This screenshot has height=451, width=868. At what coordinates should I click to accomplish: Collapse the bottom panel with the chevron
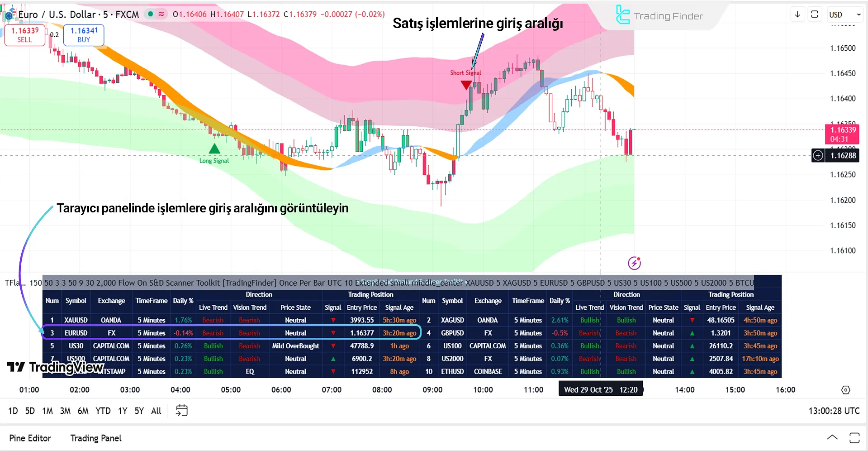click(832, 437)
